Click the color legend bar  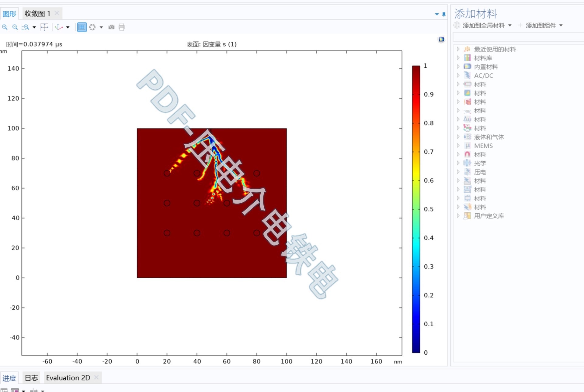point(416,209)
